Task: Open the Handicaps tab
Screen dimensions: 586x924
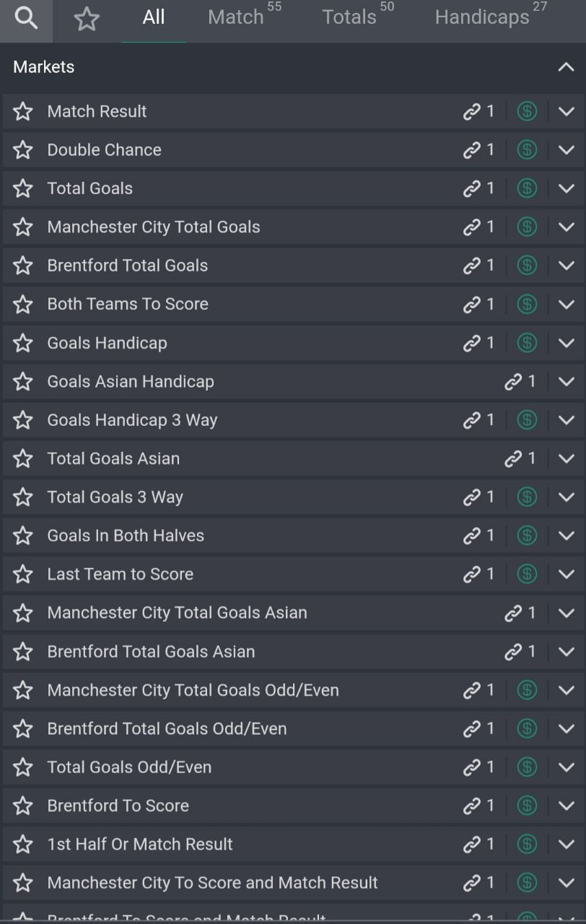Action: 482,17
